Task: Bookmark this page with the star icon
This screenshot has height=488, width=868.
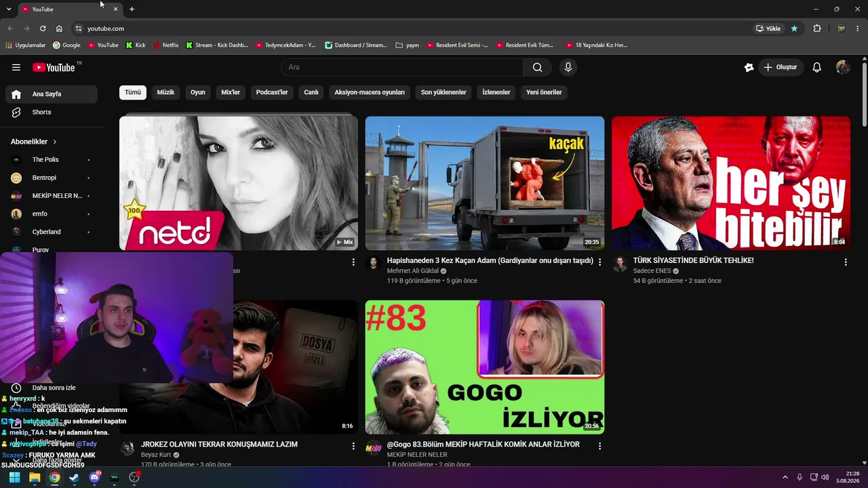Action: coord(794,28)
